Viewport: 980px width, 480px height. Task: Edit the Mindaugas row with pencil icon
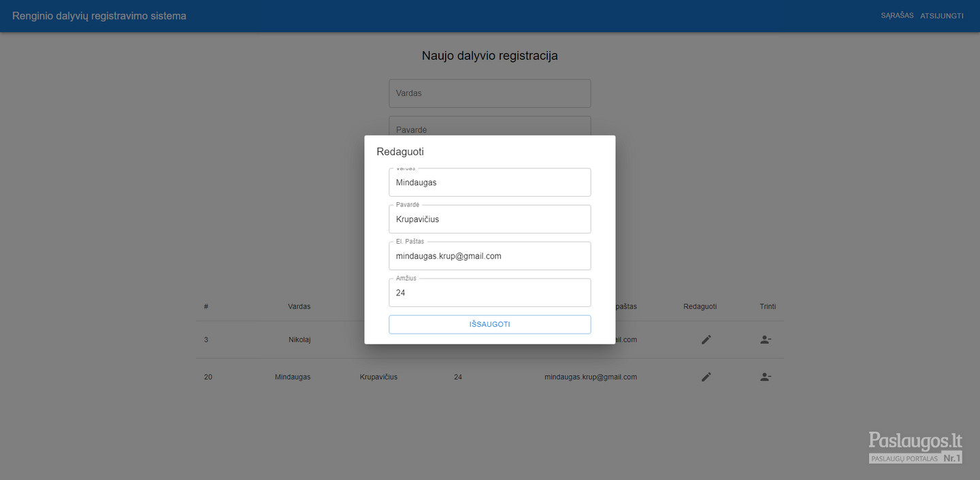(706, 377)
